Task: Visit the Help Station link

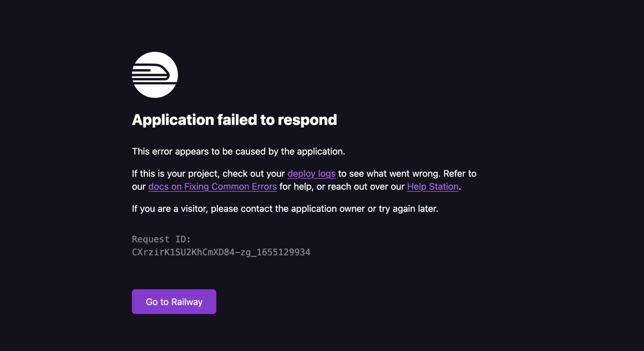Action: [432, 187]
